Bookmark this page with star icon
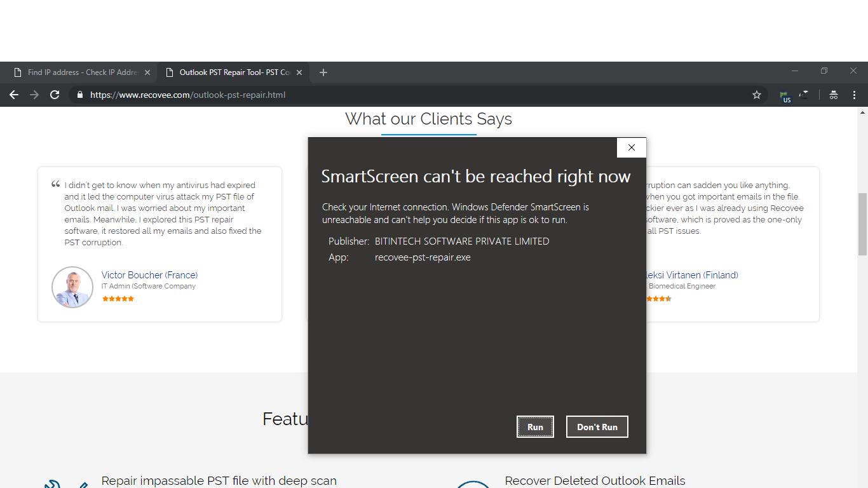Image resolution: width=868 pixels, height=488 pixels. (756, 95)
